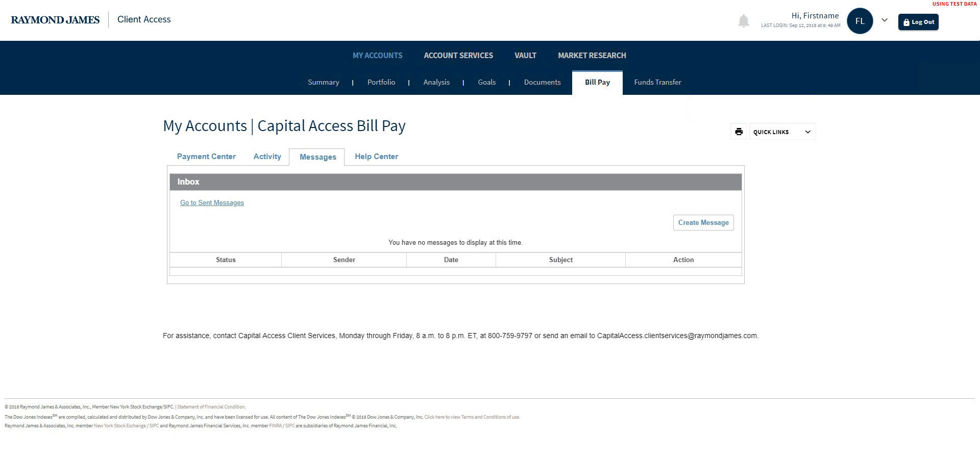Switch to the Help Center tab

click(376, 157)
